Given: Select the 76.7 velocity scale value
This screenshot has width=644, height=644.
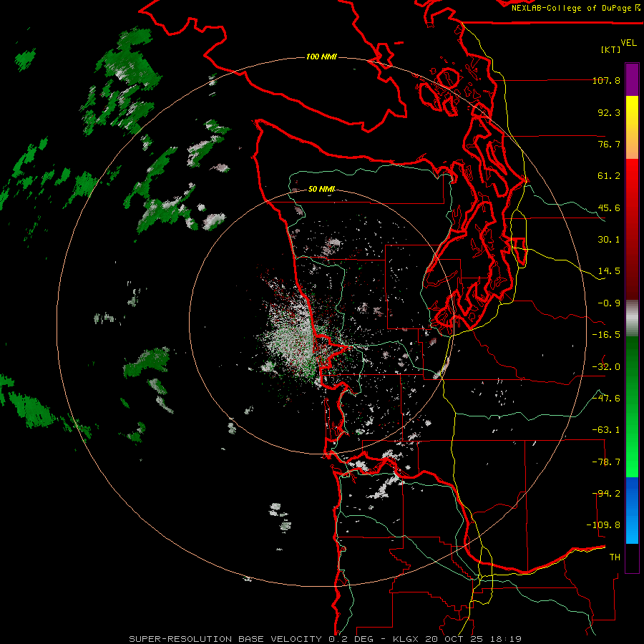Looking at the screenshot, I should (609, 144).
